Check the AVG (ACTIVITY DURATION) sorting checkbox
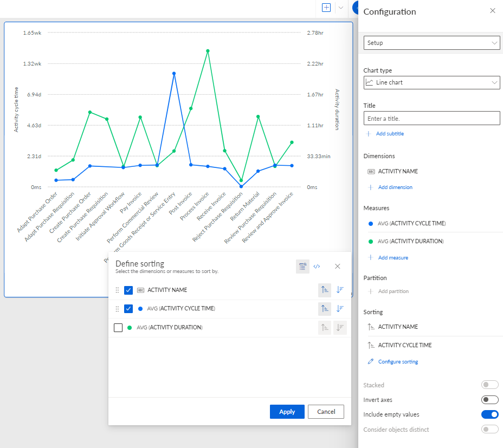 [118, 328]
